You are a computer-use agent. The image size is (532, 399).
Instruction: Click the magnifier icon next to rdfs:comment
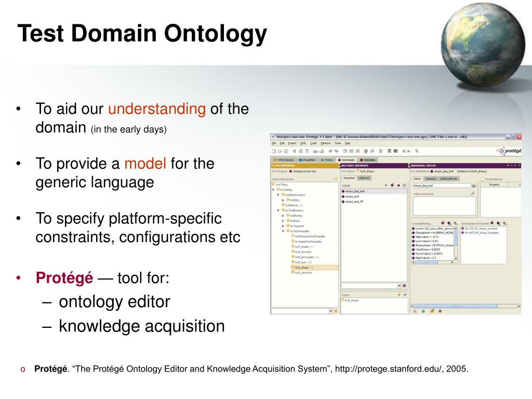[x=473, y=193]
